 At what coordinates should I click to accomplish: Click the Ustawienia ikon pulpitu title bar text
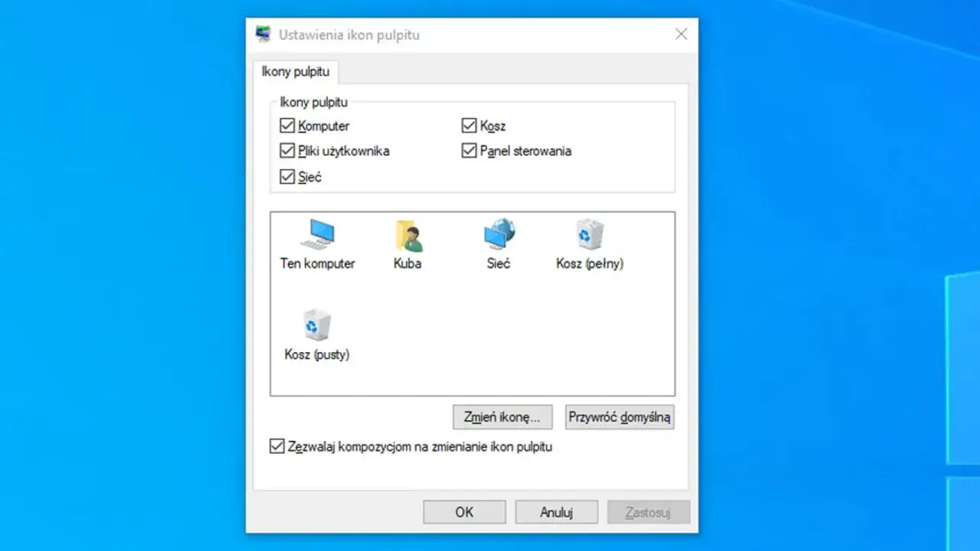349,35
